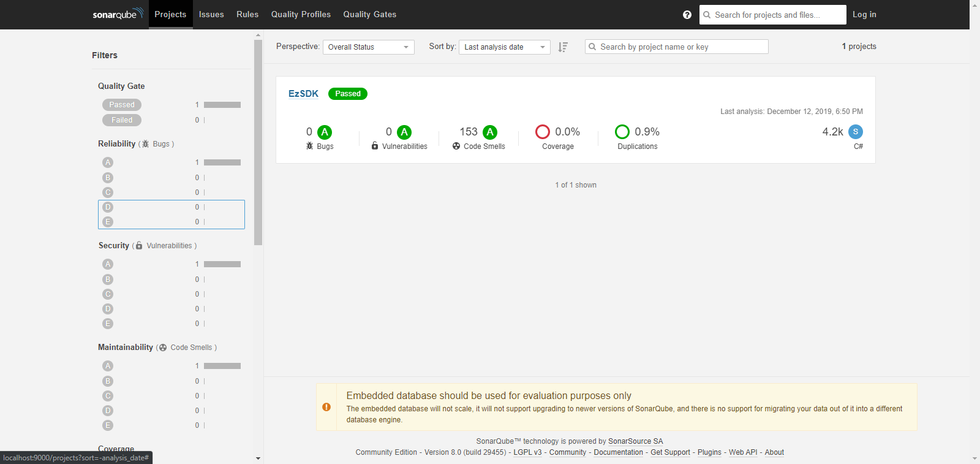
Task: Open the Web API footer link
Action: 743,452
